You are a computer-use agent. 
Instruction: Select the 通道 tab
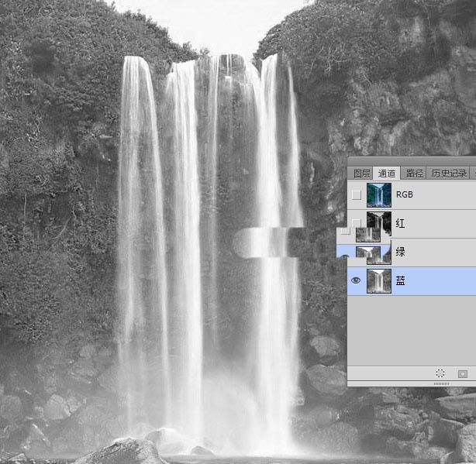386,174
